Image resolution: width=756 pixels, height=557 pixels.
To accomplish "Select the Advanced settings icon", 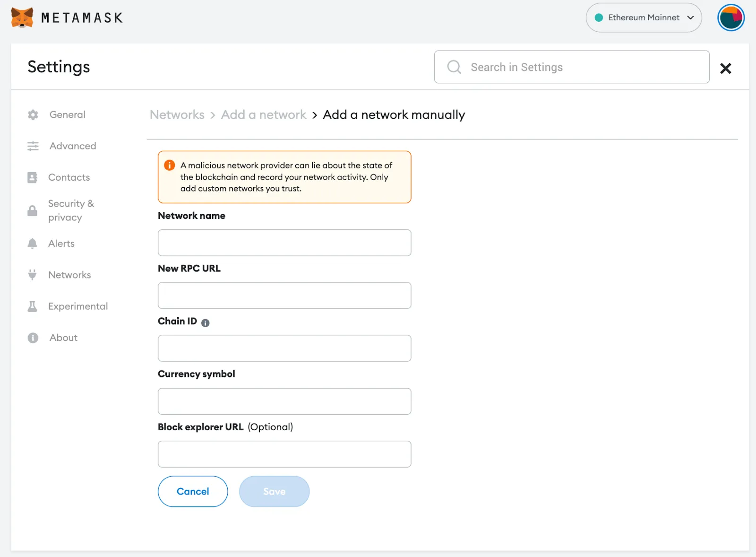I will (x=33, y=146).
